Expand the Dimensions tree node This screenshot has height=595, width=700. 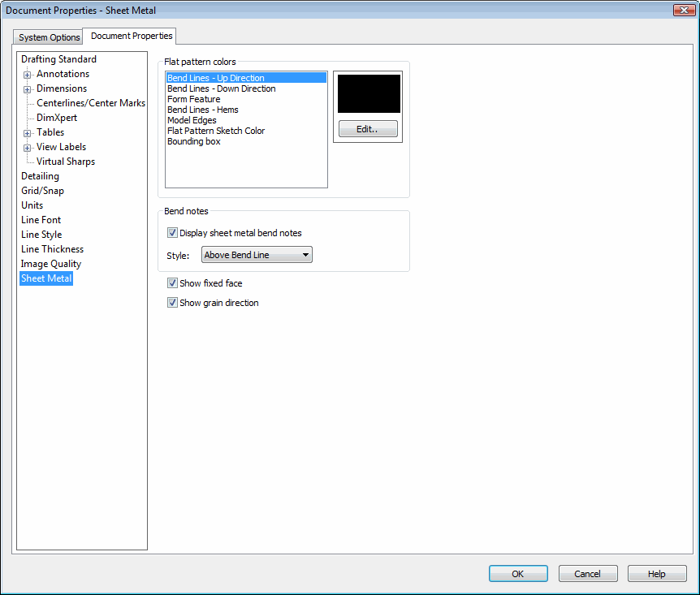click(x=28, y=90)
